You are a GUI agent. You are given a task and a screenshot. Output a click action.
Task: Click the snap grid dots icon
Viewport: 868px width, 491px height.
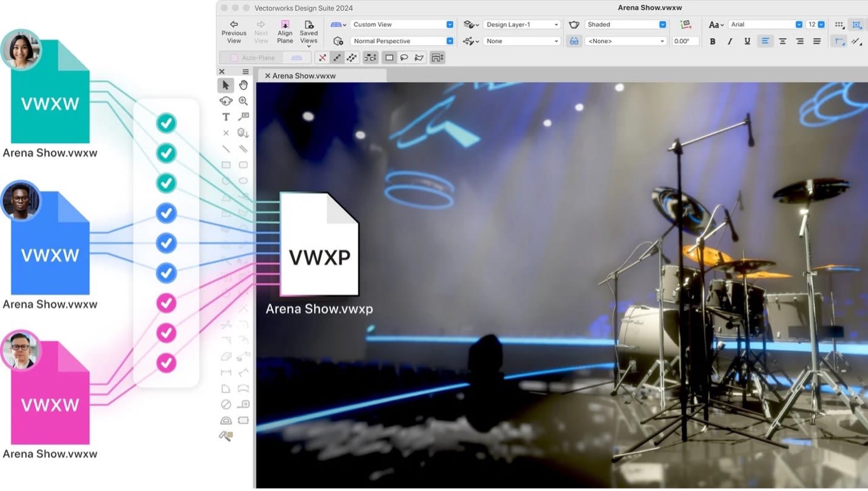coord(839,25)
